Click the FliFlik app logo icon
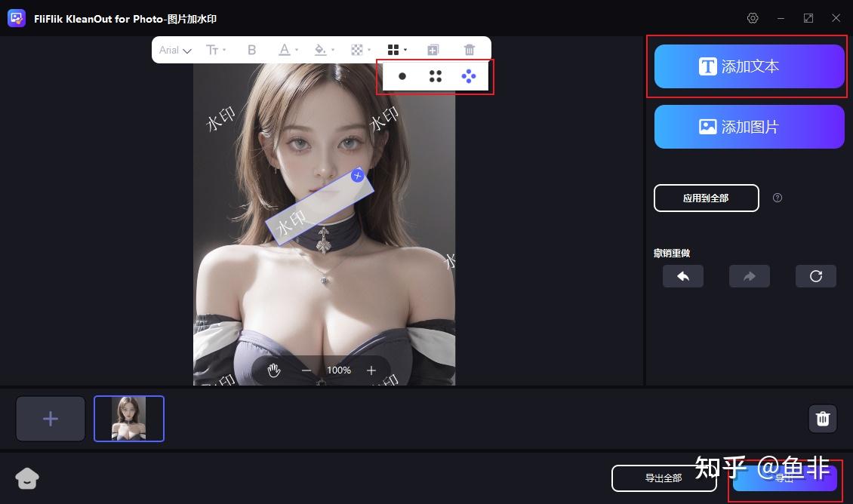Screen dimensions: 853x504 (x=17, y=18)
